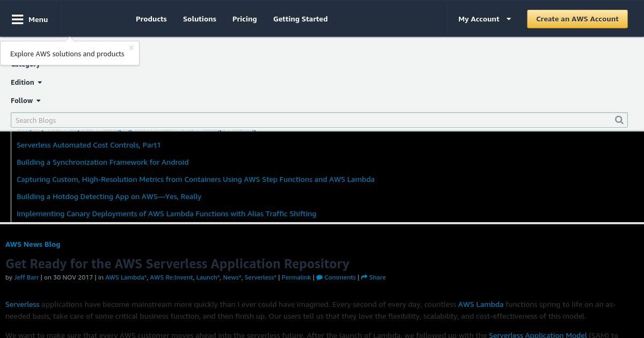
Task: Open the Products menu
Action: coord(151,19)
